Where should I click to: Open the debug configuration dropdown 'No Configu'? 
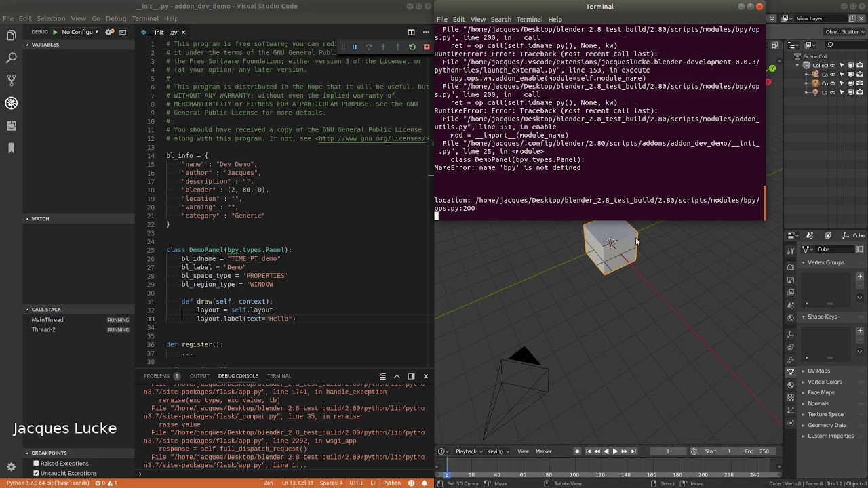80,32
